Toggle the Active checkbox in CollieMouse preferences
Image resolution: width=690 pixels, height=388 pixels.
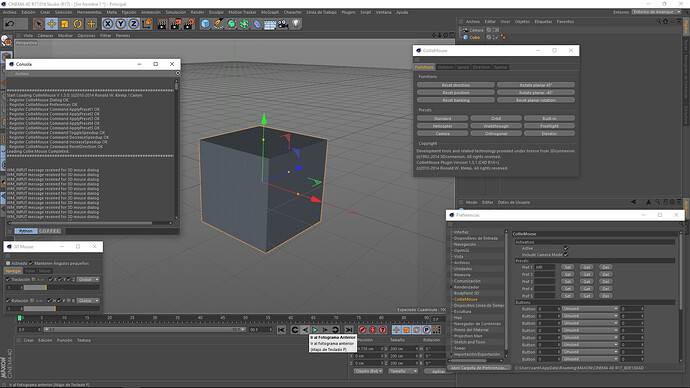coord(566,248)
